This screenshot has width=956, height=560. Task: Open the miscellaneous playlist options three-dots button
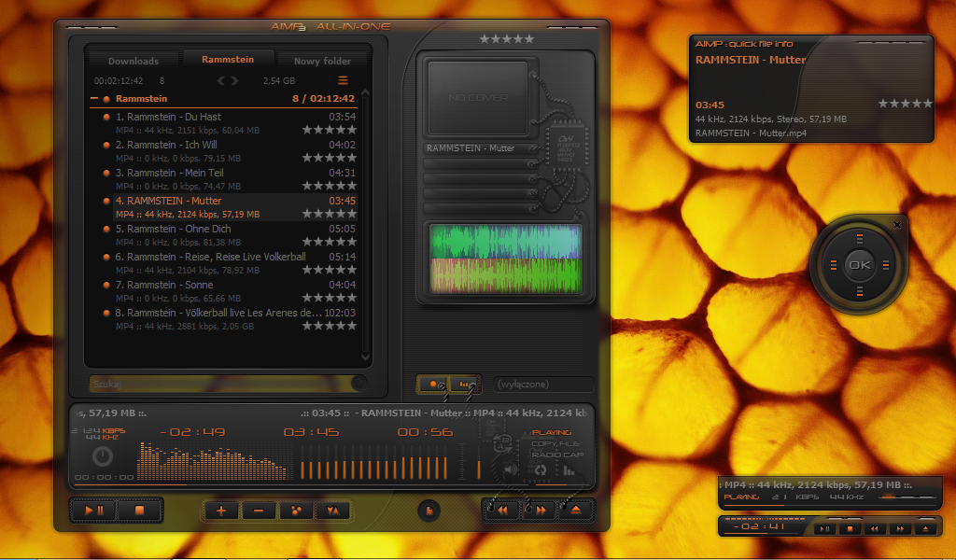pos(296,511)
